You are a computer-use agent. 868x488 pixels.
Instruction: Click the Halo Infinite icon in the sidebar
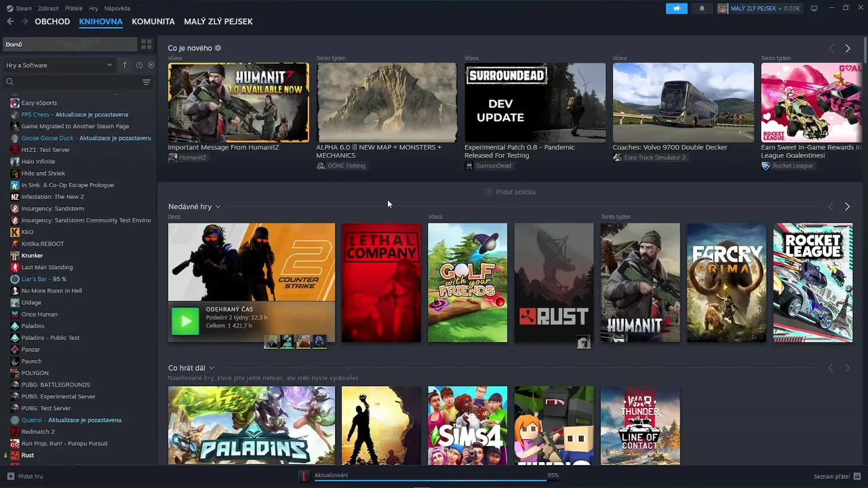(x=15, y=161)
